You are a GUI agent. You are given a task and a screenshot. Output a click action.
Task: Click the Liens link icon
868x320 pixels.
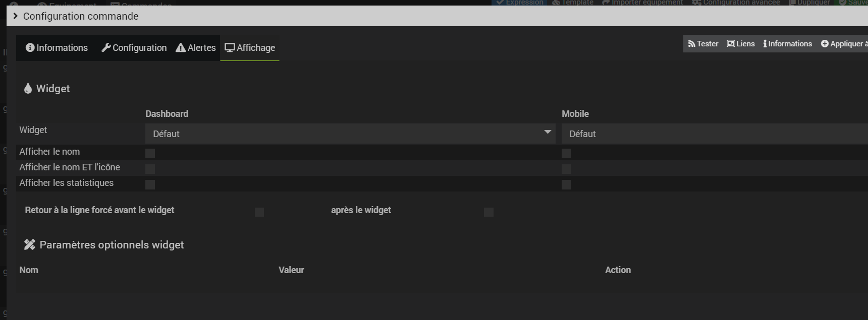tap(731, 44)
